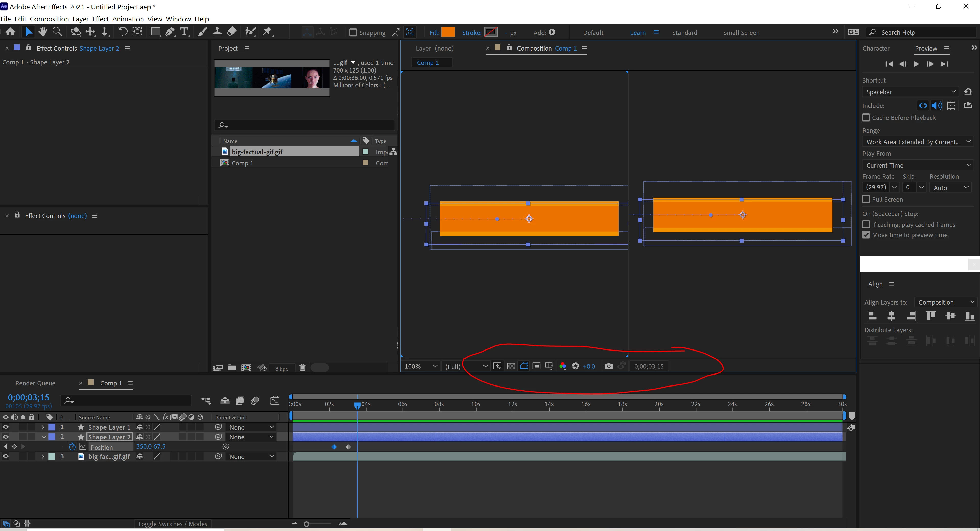This screenshot has width=980, height=531.
Task: Select the Horizontal Type tool
Action: (185, 32)
